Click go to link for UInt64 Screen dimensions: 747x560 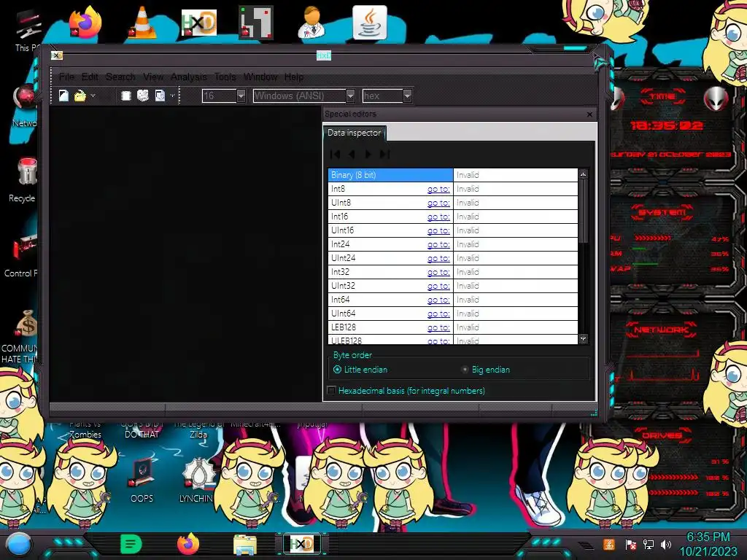(438, 314)
